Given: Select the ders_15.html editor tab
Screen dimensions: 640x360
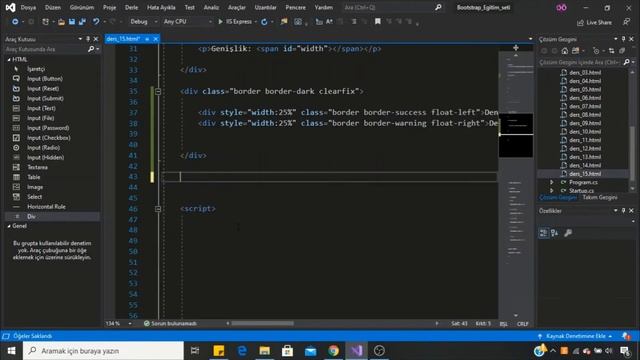Looking at the screenshot, I should pyautogui.click(x=123, y=39).
